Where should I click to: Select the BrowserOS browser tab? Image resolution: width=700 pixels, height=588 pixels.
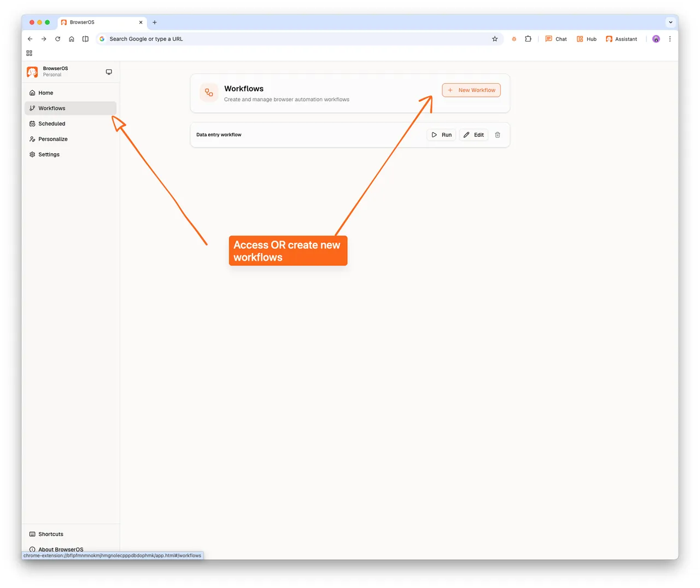[102, 22]
